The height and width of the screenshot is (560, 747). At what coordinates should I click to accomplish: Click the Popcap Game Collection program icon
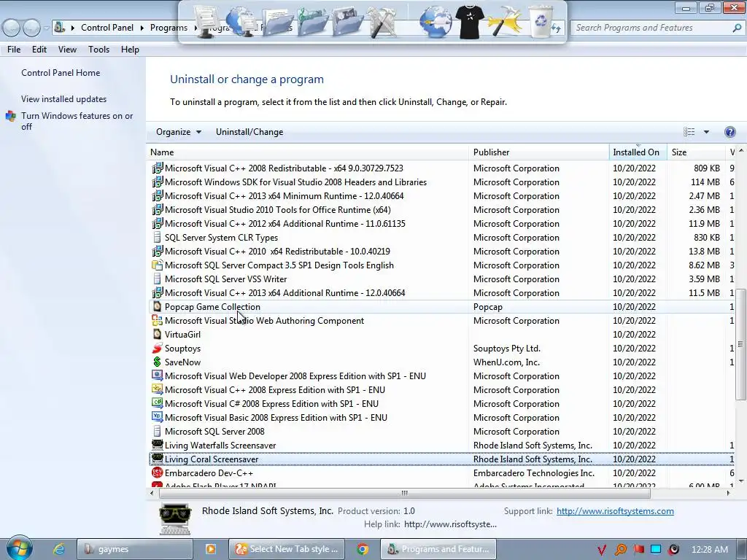point(157,306)
